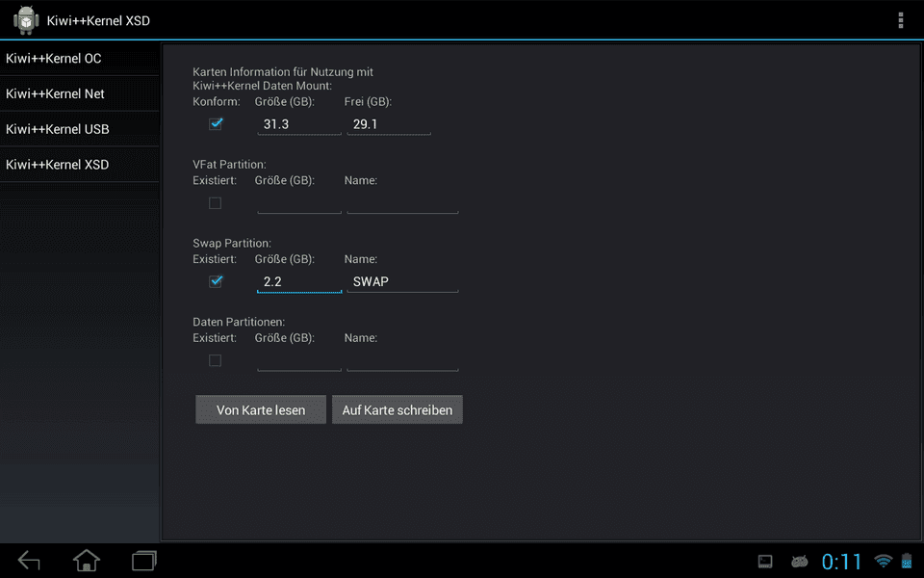Viewport: 924px width, 578px height.
Task: Focus the Swap Name field showing SWAP
Action: coord(402,281)
